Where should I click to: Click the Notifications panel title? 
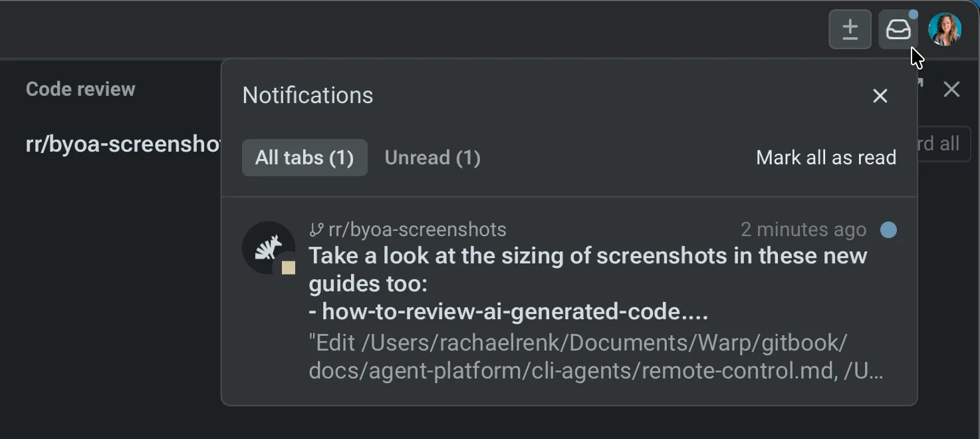(307, 95)
